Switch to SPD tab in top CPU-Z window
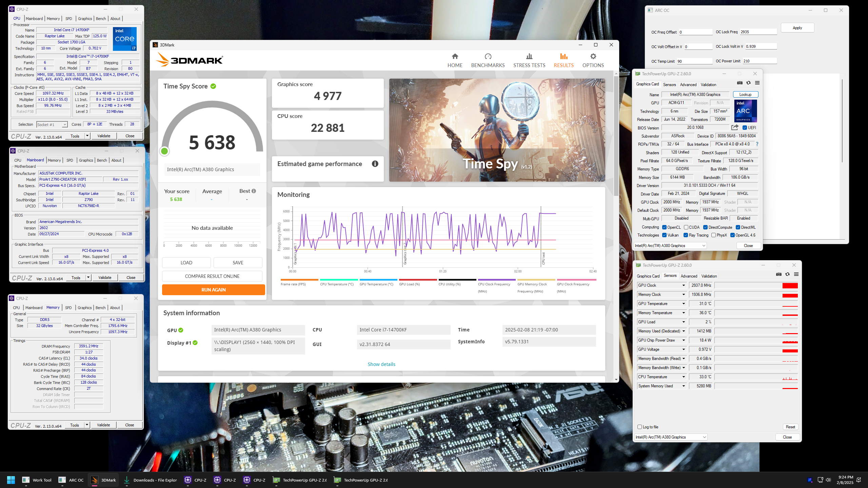 tap(68, 19)
